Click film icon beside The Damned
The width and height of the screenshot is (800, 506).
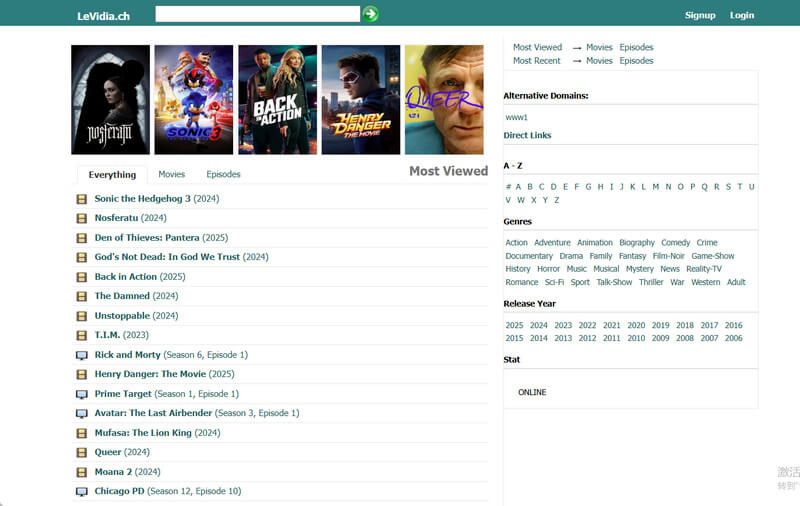point(82,296)
